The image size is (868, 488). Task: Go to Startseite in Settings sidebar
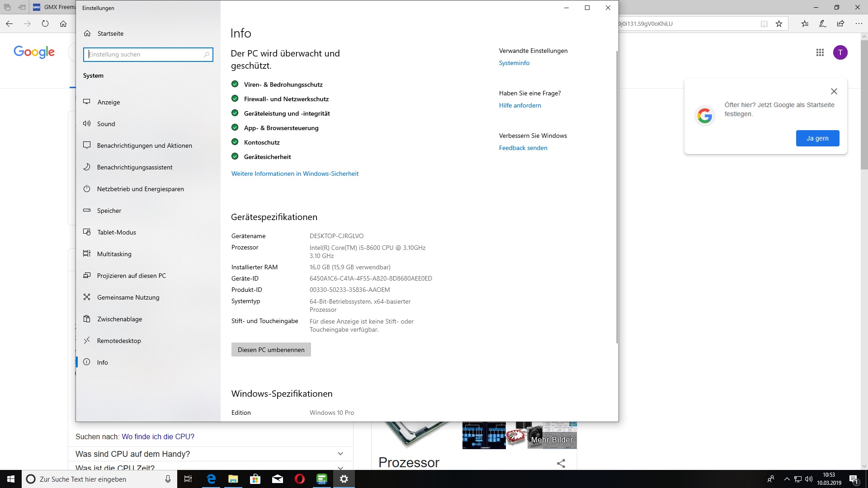click(x=110, y=33)
